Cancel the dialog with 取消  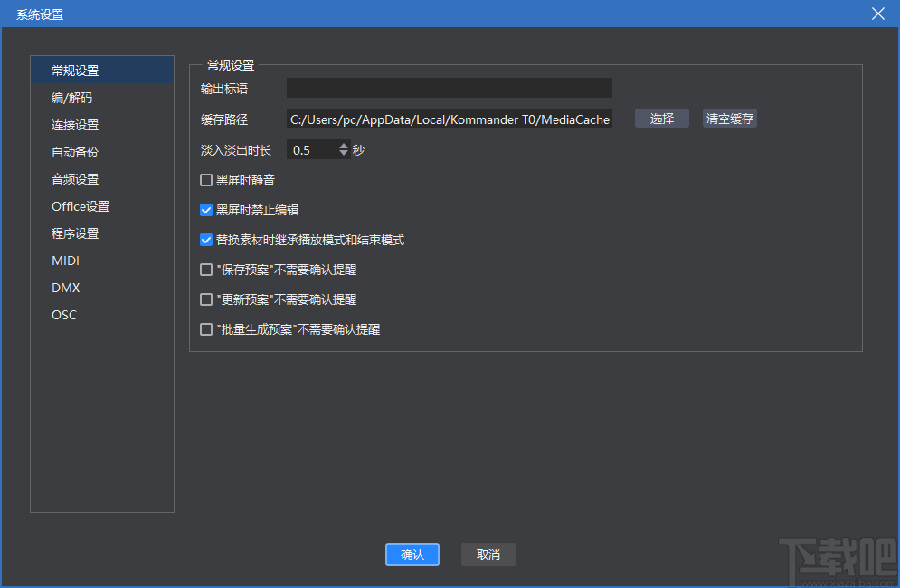click(x=488, y=555)
